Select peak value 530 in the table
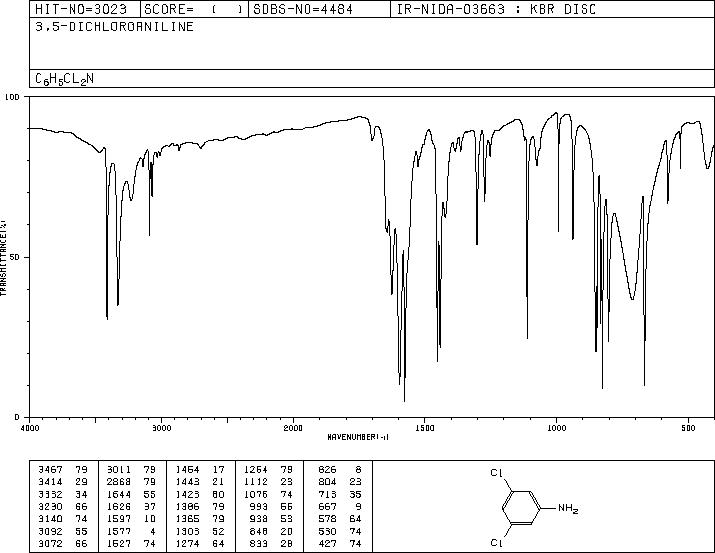Image resolution: width=715 pixels, height=553 pixels. [327, 531]
